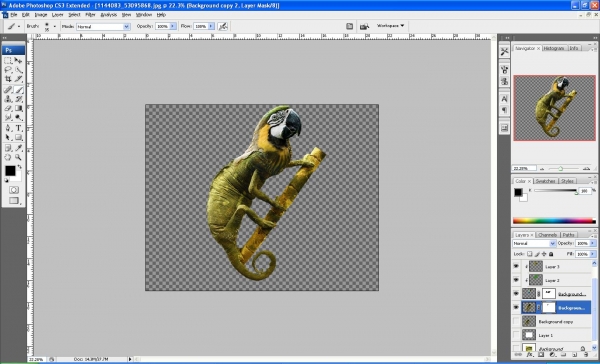Click the layer style fx button

[529, 355]
